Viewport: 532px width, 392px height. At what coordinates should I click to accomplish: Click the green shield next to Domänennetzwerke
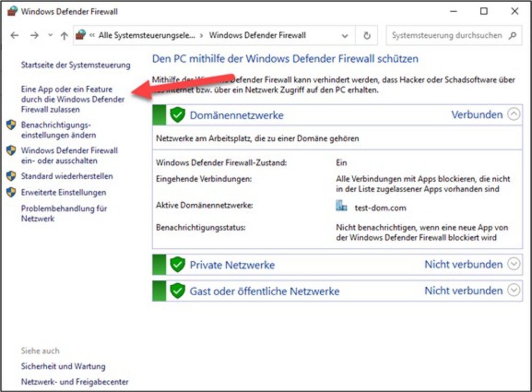point(178,115)
